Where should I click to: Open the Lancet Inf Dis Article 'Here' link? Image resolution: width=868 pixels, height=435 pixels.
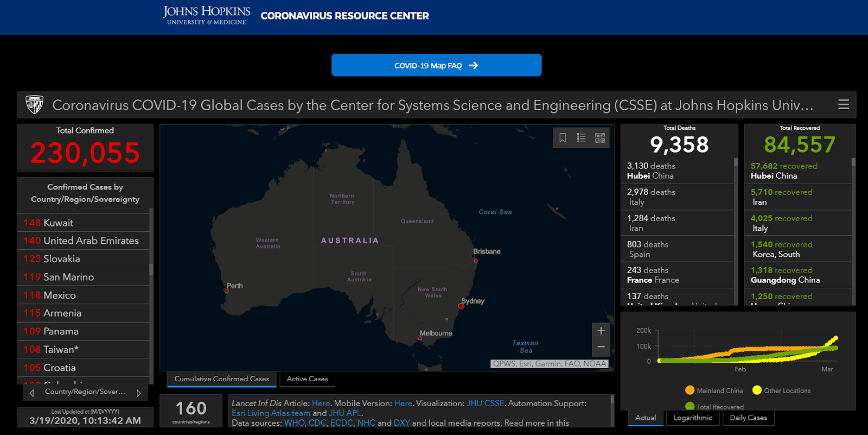[321, 404]
